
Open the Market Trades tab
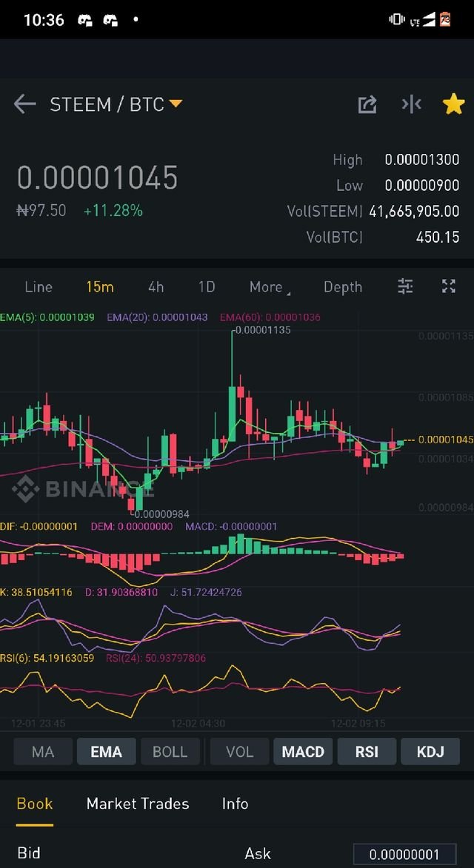pyautogui.click(x=138, y=804)
